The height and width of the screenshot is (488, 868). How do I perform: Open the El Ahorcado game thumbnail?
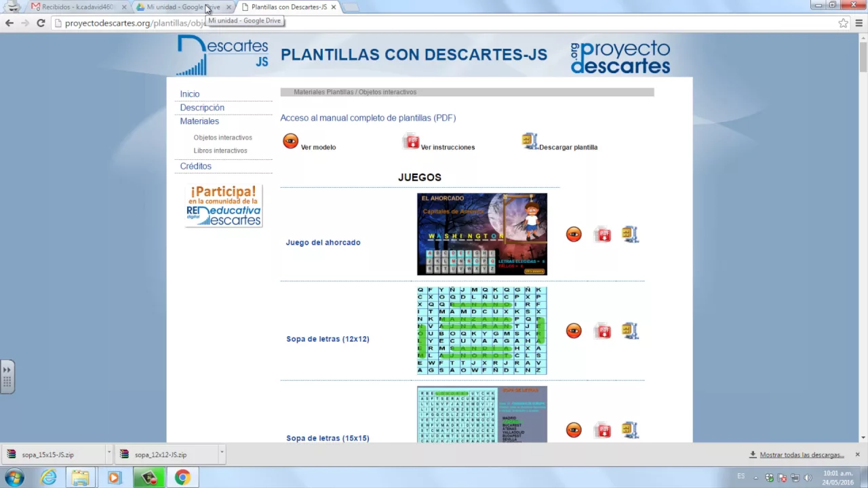[x=482, y=235]
